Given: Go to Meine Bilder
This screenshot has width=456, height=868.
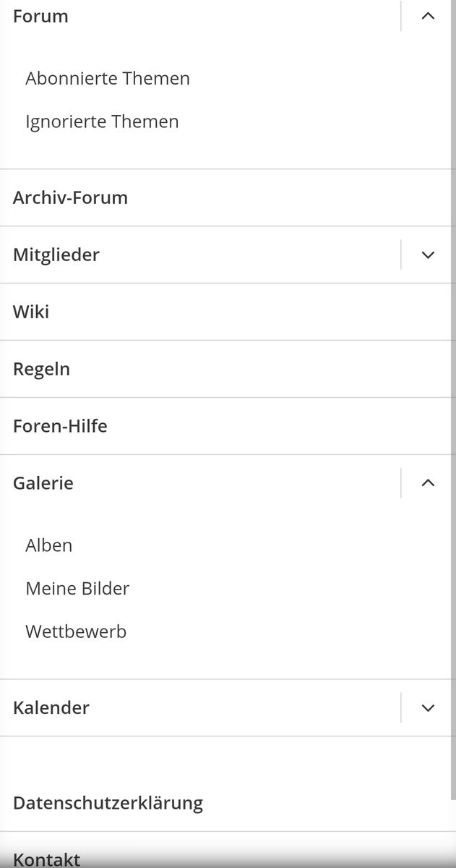Looking at the screenshot, I should 77,589.
